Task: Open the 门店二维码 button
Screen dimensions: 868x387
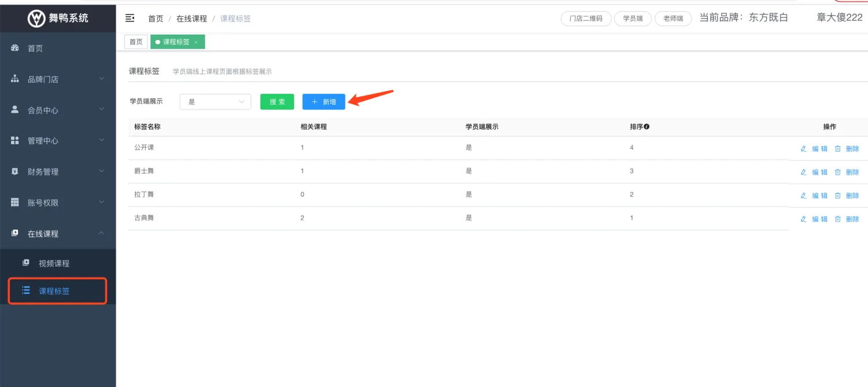Action: (586, 19)
